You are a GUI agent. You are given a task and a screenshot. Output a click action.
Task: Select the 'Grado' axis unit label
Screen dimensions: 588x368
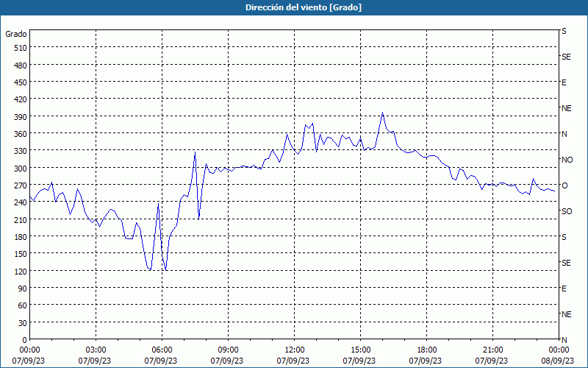tap(16, 34)
